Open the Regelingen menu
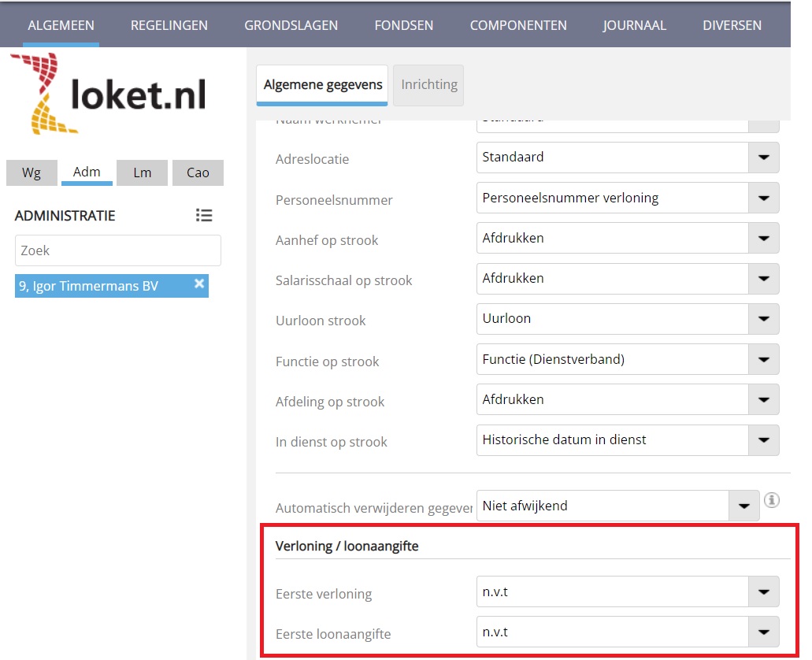This screenshot has width=812, height=660. 169,25
